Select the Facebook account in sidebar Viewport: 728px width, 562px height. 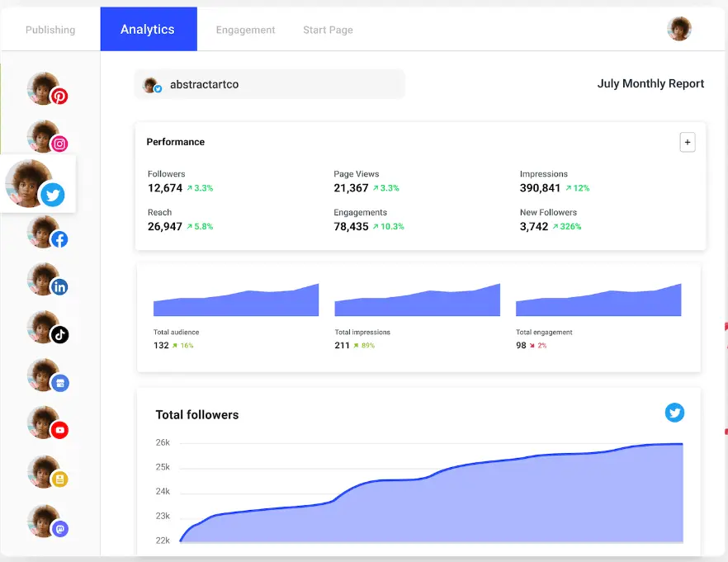pos(46,233)
